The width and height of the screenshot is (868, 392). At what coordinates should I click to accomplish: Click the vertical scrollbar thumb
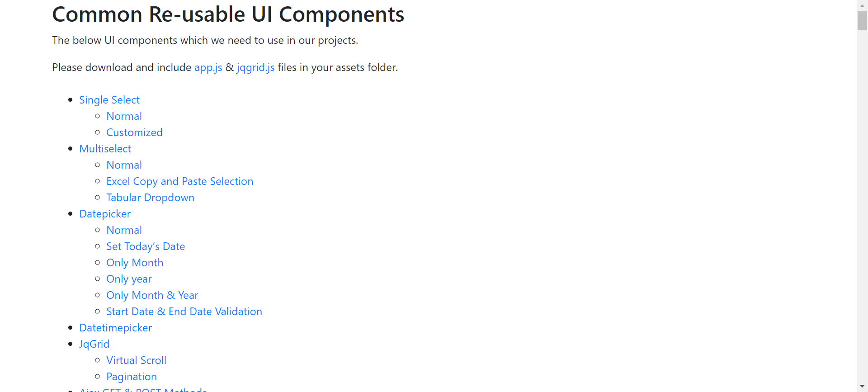(862, 21)
